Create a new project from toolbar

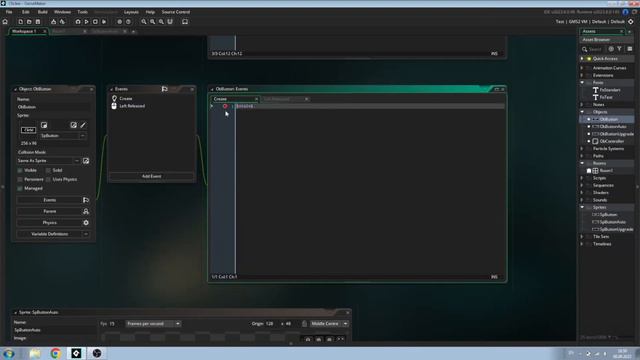(20, 22)
